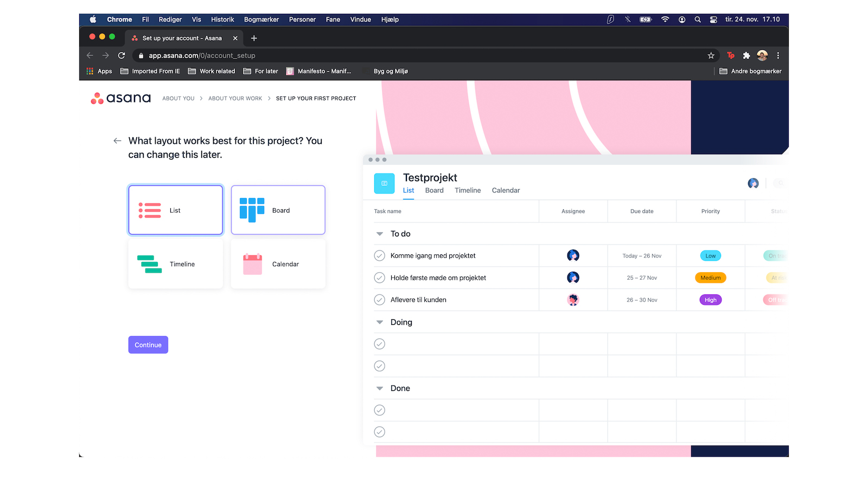Pick the Timeline layout icon

click(x=150, y=264)
